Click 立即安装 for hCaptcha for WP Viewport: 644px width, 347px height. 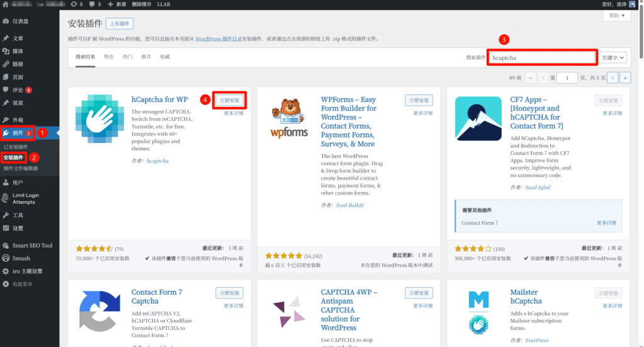(230, 100)
